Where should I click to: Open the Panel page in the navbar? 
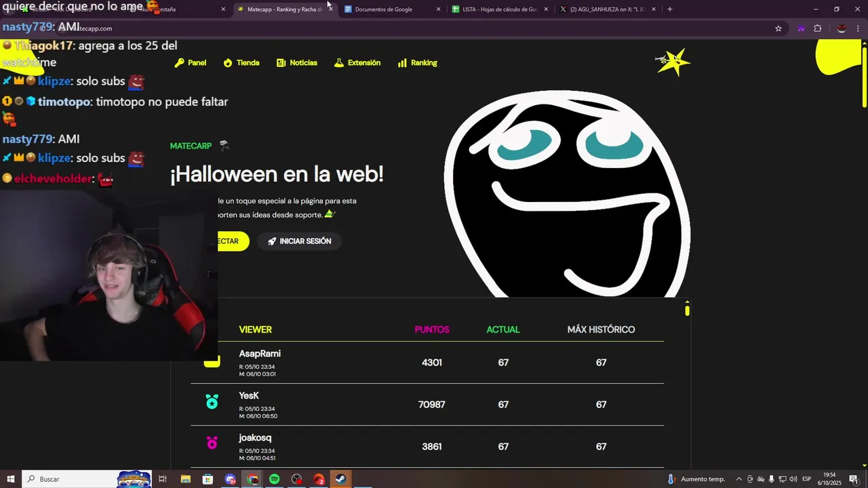(x=191, y=62)
